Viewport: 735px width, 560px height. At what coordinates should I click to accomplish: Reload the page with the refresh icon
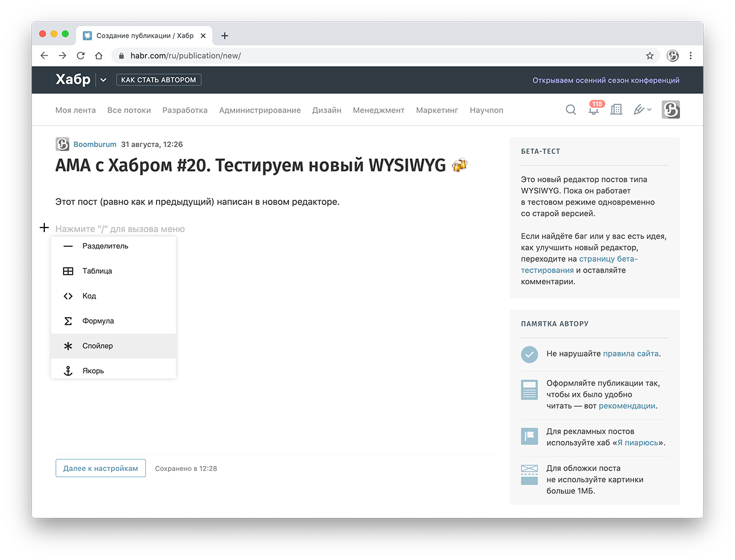click(81, 56)
